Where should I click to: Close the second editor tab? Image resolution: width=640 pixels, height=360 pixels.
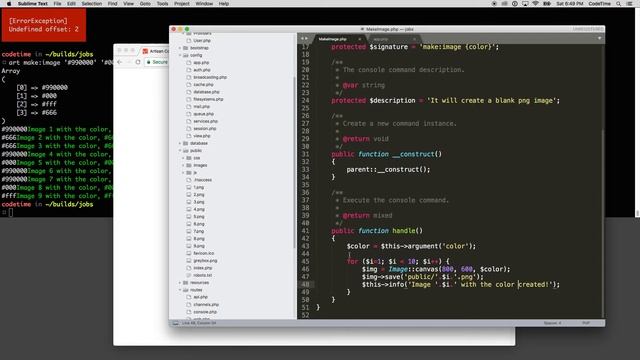click(x=414, y=39)
